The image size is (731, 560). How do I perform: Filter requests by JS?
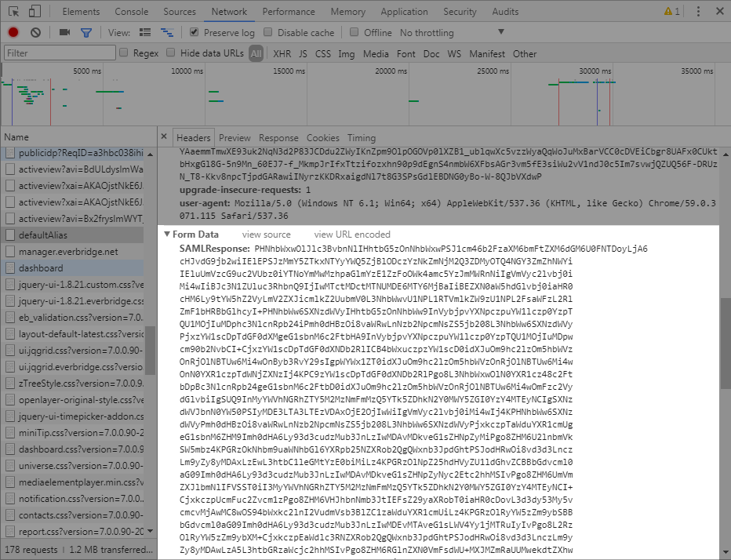[x=303, y=53]
